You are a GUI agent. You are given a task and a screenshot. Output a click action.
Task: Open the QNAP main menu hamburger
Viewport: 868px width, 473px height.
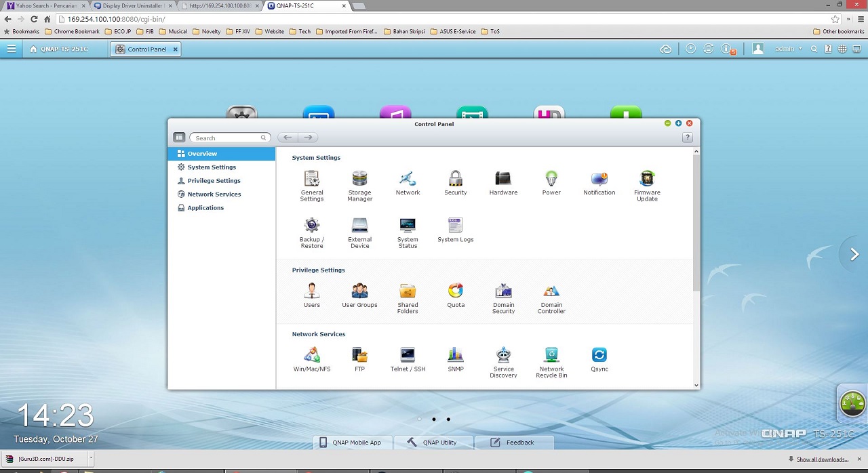12,49
